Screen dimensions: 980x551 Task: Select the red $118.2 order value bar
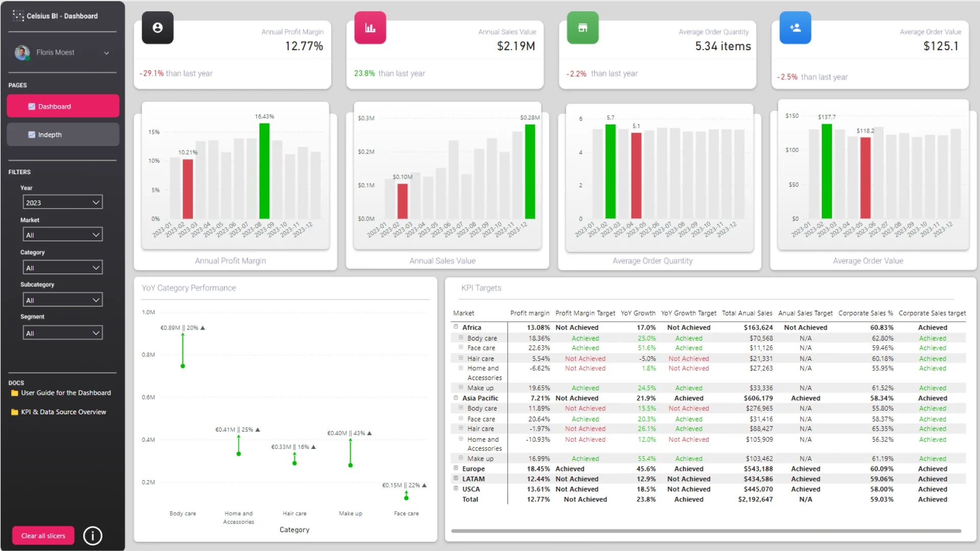pos(866,178)
